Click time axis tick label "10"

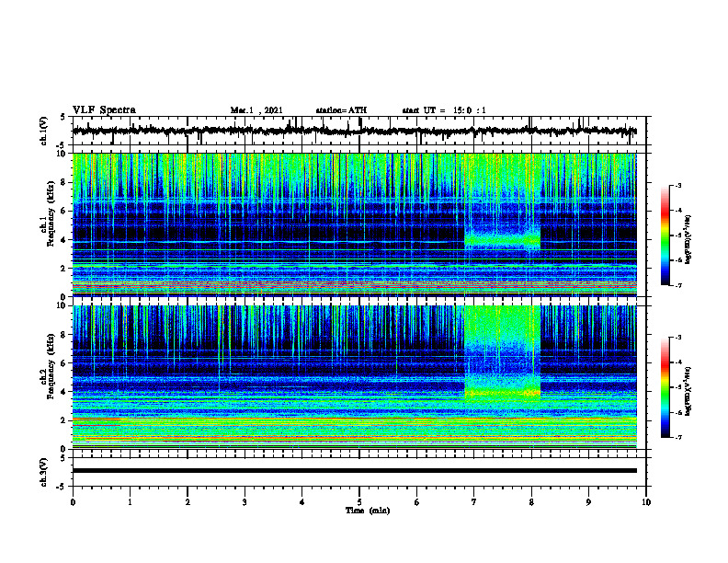(646, 502)
